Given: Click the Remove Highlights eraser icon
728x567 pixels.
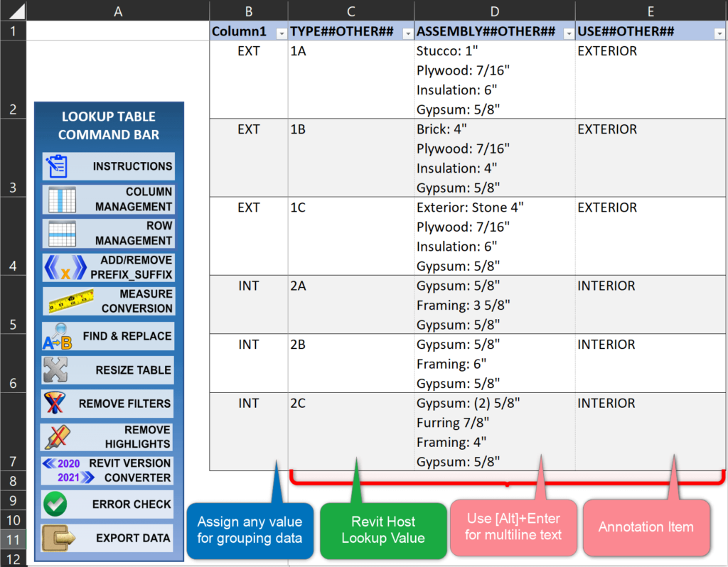Looking at the screenshot, I should (108, 437).
